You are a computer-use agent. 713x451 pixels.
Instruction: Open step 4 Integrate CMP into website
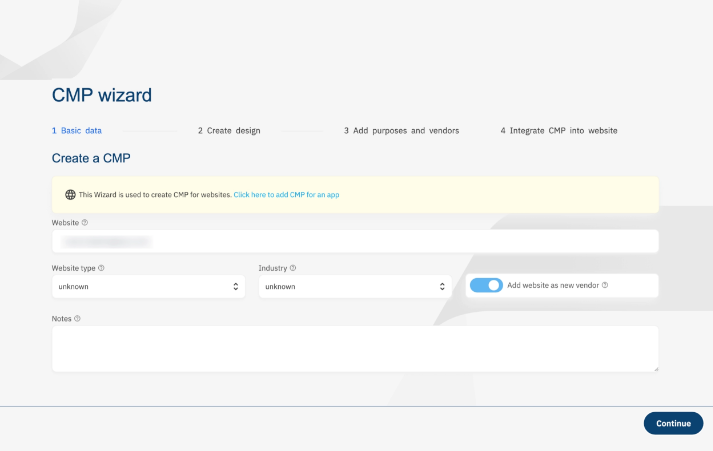tap(559, 131)
